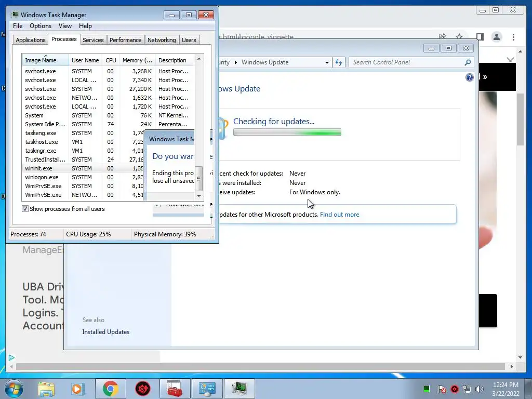Image resolution: width=532 pixels, height=399 pixels.
Task: Switch to the Services tab
Action: click(x=93, y=40)
